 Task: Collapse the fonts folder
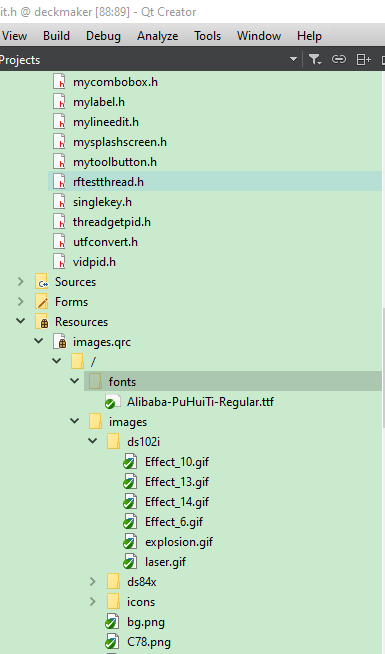(75, 381)
